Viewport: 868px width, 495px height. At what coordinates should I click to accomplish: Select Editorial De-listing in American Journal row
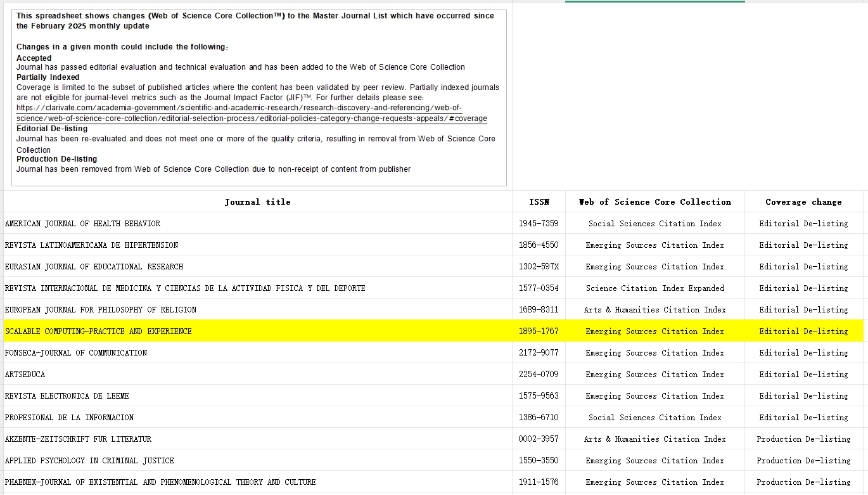804,223
